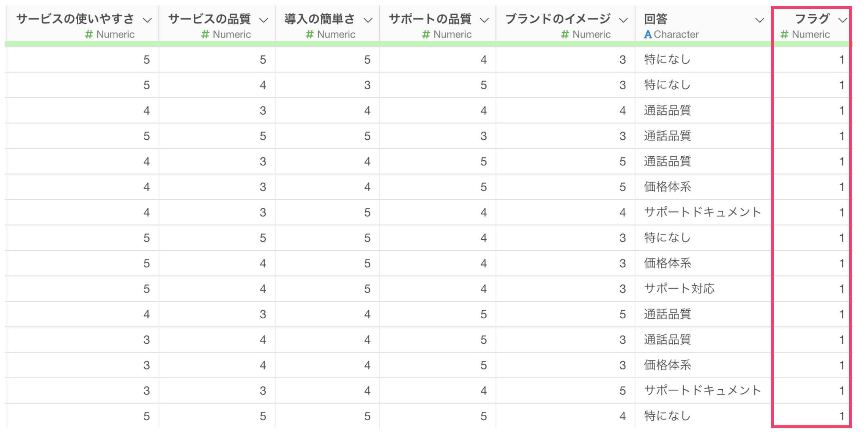Click Numeric hash icon under フラグ
The image size is (868, 436).
pyautogui.click(x=784, y=35)
